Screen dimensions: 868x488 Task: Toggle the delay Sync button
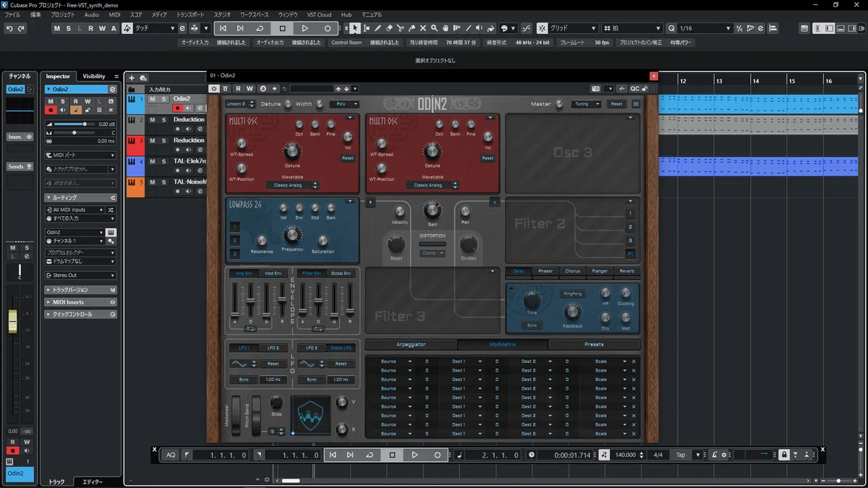(x=532, y=325)
